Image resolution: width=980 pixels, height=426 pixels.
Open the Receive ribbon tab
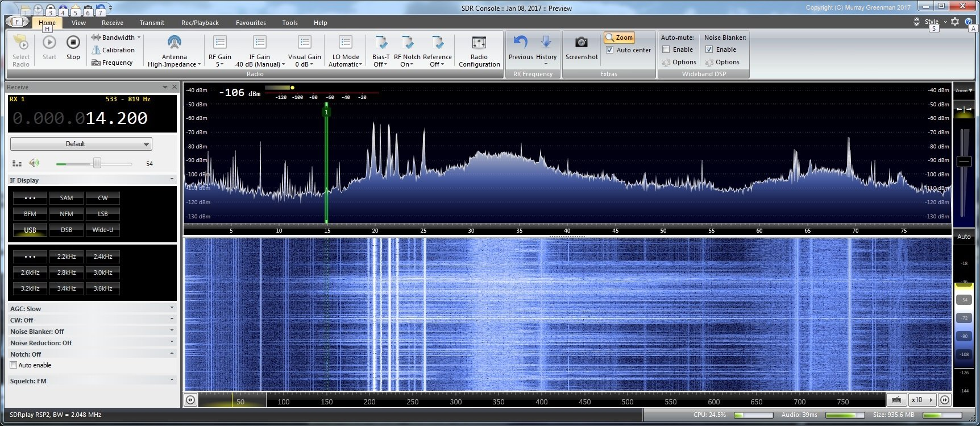pyautogui.click(x=112, y=23)
